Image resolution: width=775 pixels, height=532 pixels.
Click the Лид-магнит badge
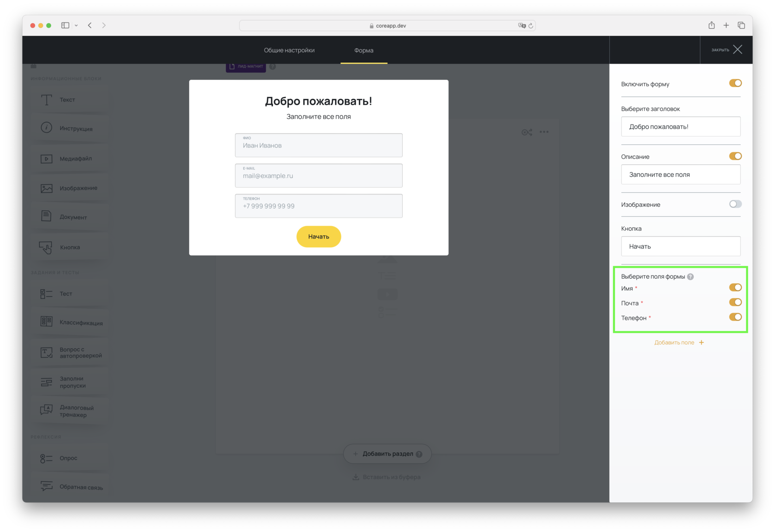pos(246,66)
